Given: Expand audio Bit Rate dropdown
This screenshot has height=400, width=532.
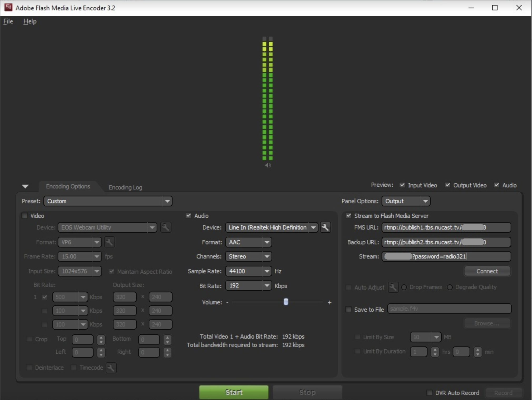Looking at the screenshot, I should point(267,286).
